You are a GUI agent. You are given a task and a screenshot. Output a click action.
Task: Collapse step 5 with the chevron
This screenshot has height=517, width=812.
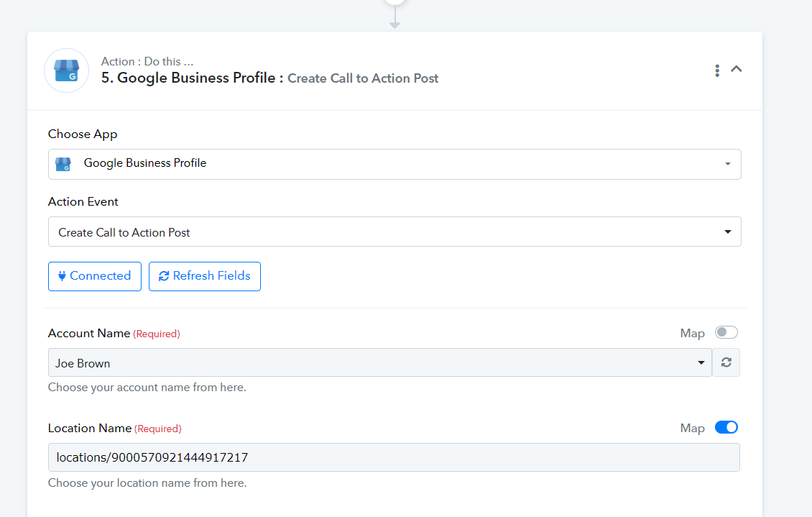pyautogui.click(x=737, y=69)
